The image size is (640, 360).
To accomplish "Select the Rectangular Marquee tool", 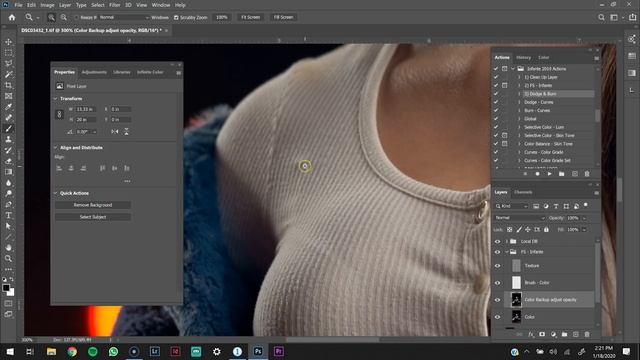I will pos(8,53).
